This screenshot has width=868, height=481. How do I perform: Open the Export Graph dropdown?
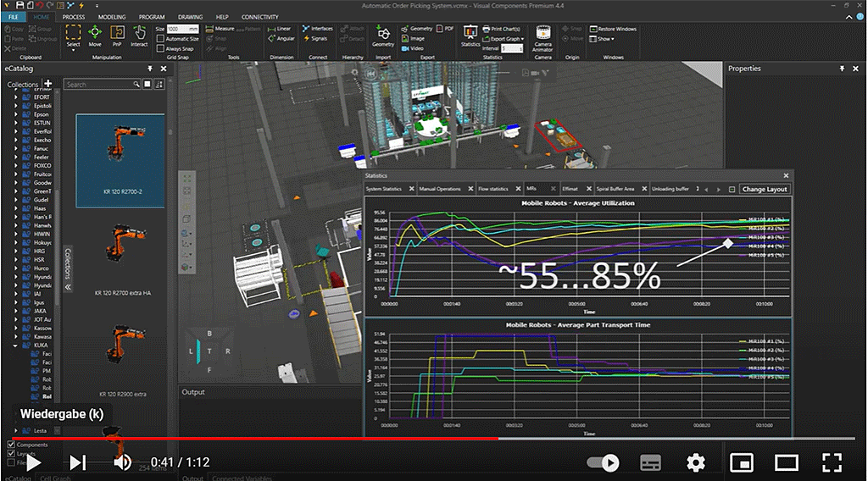[x=506, y=39]
